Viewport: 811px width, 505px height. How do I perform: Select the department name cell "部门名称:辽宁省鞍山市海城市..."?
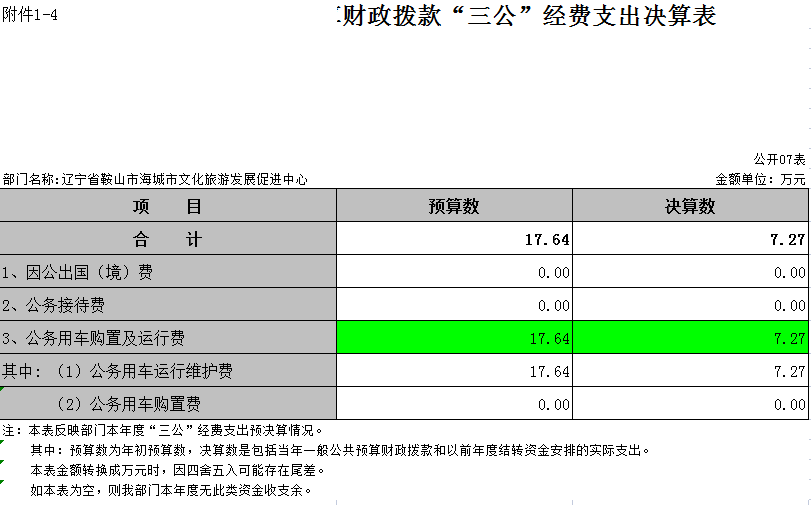point(155,180)
